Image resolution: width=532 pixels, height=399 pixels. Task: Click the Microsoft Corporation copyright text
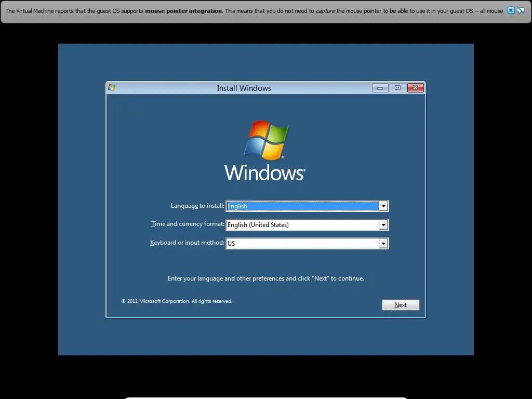177,301
